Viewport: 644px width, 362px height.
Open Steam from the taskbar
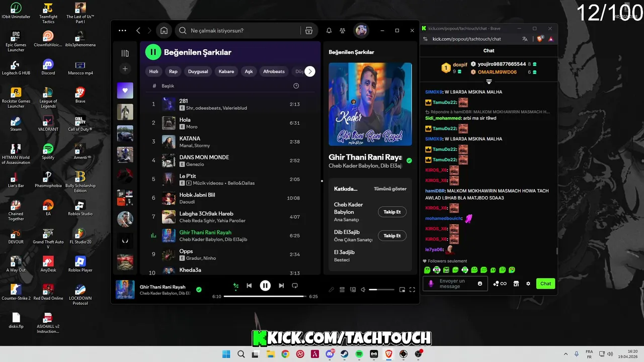tap(344, 354)
